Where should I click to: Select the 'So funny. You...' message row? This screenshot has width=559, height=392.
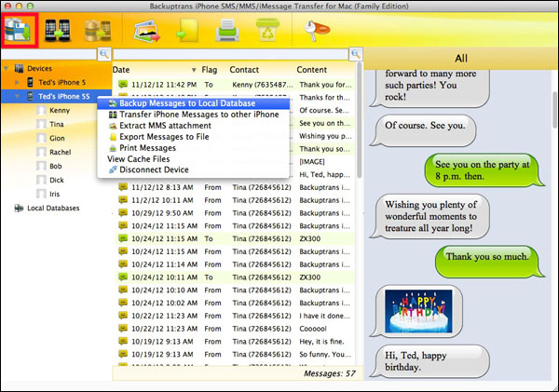235,354
